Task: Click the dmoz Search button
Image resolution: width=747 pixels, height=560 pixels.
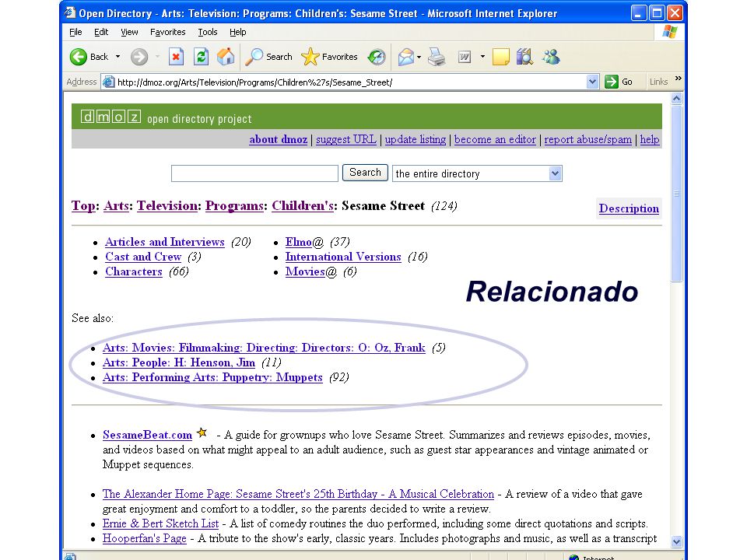Action: point(366,173)
